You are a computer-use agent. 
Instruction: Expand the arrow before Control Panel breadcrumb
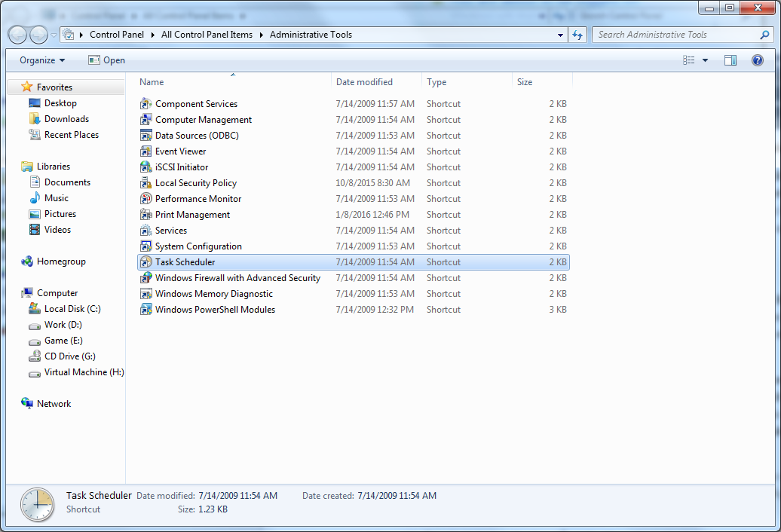81,35
